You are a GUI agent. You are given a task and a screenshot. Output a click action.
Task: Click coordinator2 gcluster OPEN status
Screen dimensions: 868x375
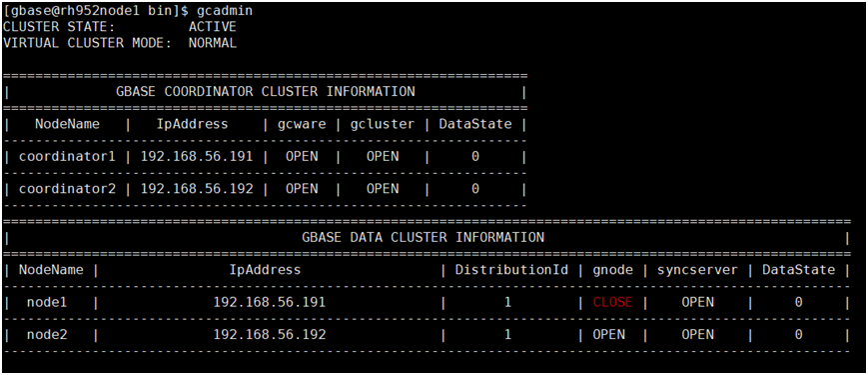click(382, 189)
